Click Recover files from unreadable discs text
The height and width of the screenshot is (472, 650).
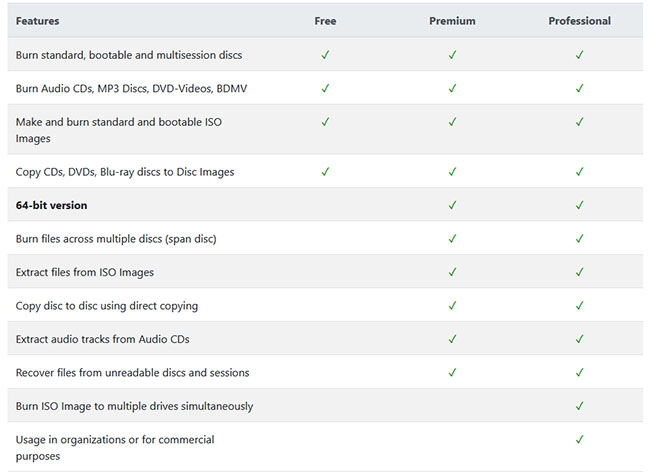(133, 373)
